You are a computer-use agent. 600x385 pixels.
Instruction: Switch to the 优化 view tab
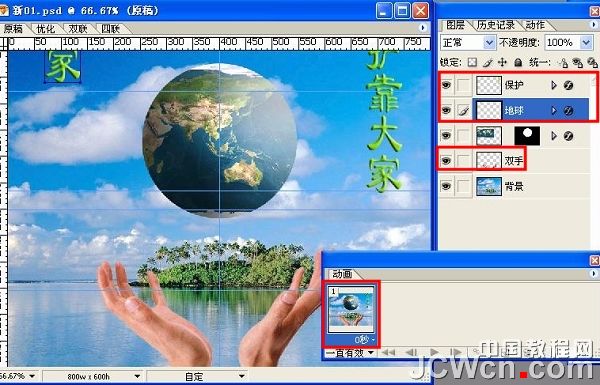[46, 29]
